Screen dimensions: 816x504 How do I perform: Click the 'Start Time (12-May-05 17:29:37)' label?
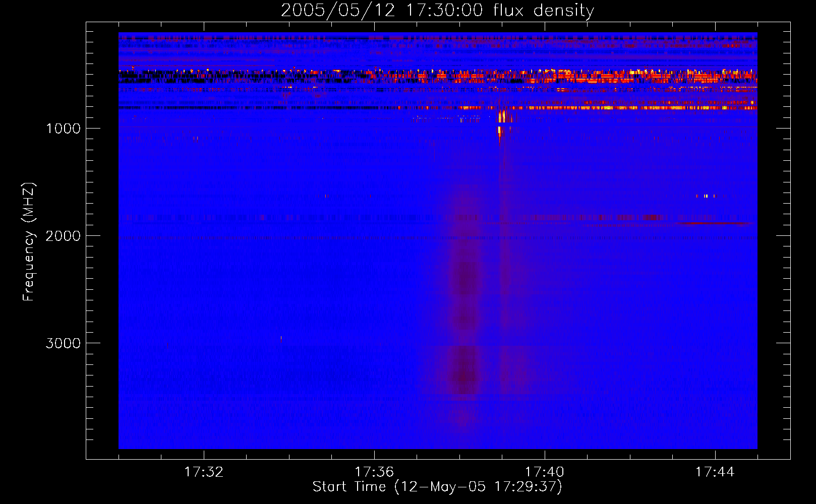437,487
